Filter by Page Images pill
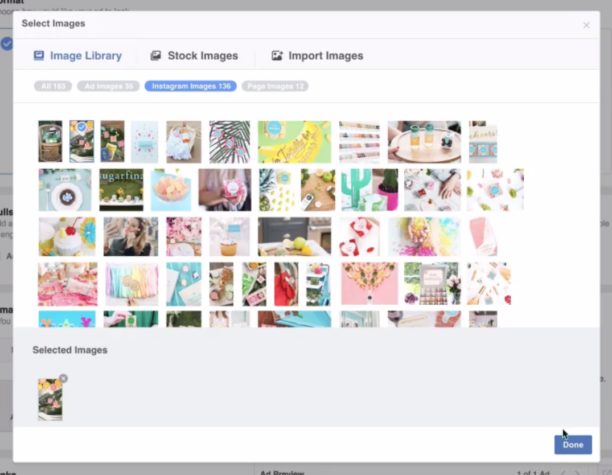612x475 pixels. 275,86
